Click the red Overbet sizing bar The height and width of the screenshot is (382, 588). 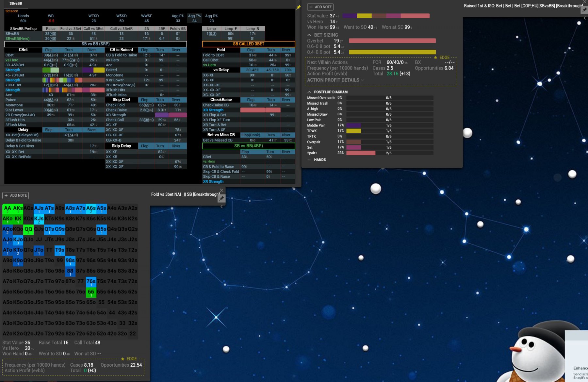pos(392,41)
